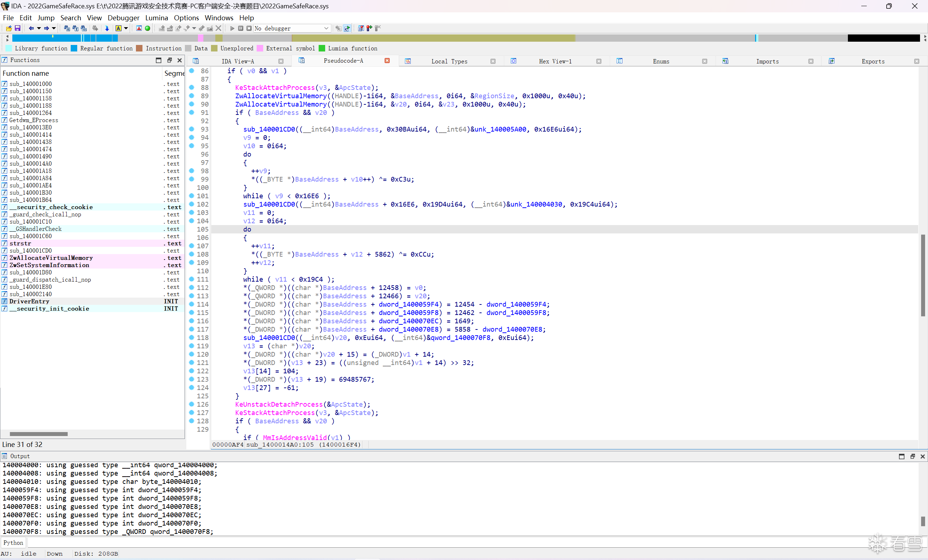
Task: Toggle breakpoint dot on line 112
Action: (x=191, y=287)
